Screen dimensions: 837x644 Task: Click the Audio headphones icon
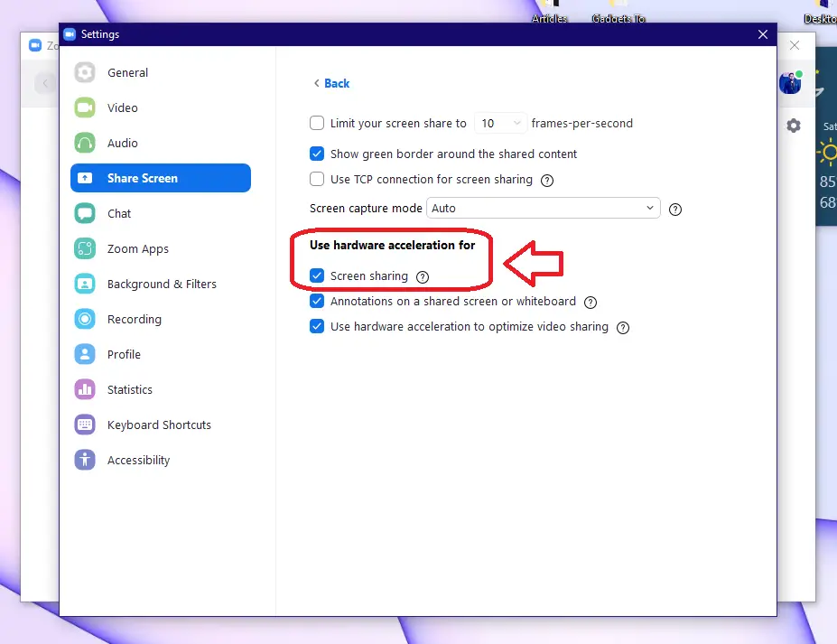click(x=85, y=143)
